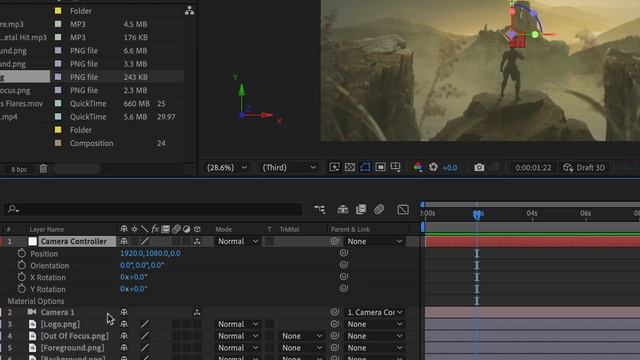Click Y Rotation value 0x+0.0°

[133, 289]
